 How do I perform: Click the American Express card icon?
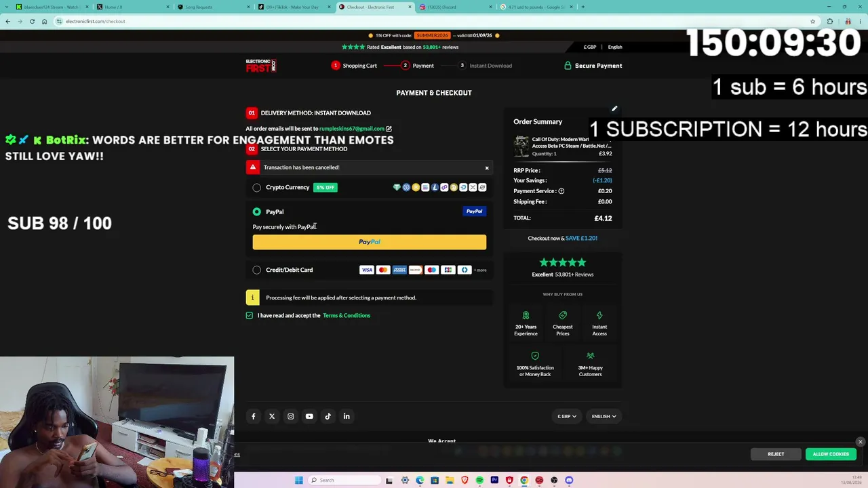click(399, 270)
